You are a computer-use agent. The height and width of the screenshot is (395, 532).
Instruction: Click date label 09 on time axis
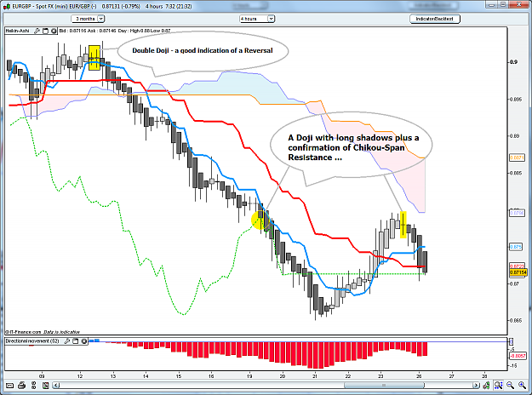42,376
